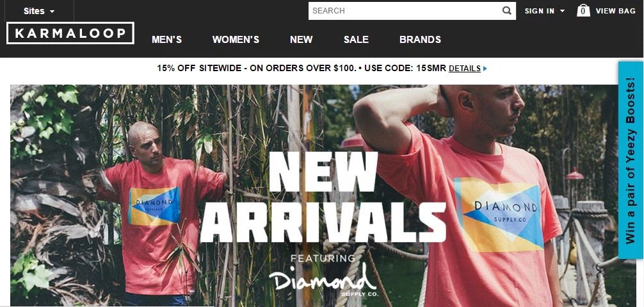Viewport: 644px width, 307px height.
Task: Expand the Sites dropdown
Action: 39,11
